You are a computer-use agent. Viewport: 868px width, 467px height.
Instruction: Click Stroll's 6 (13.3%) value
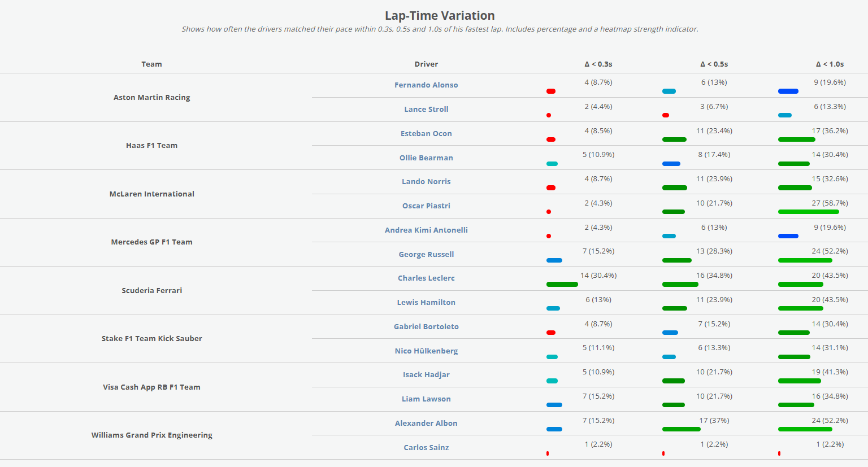pos(830,107)
